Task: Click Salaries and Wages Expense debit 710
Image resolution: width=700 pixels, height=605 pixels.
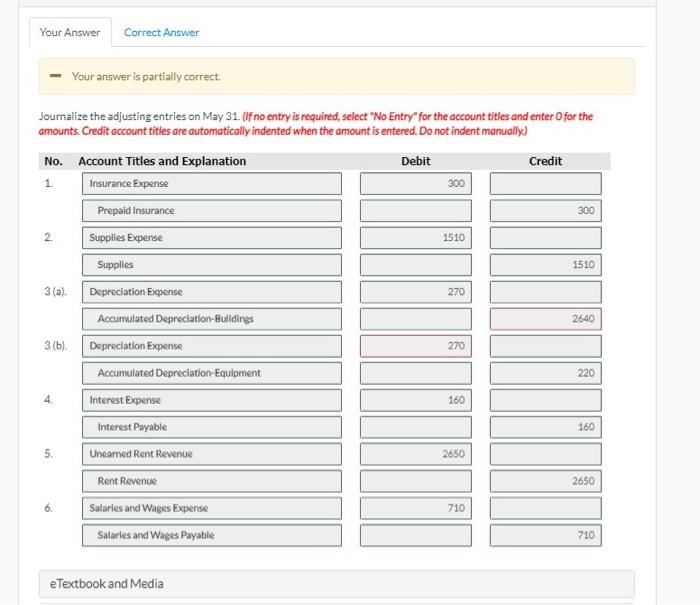Action: (x=416, y=508)
